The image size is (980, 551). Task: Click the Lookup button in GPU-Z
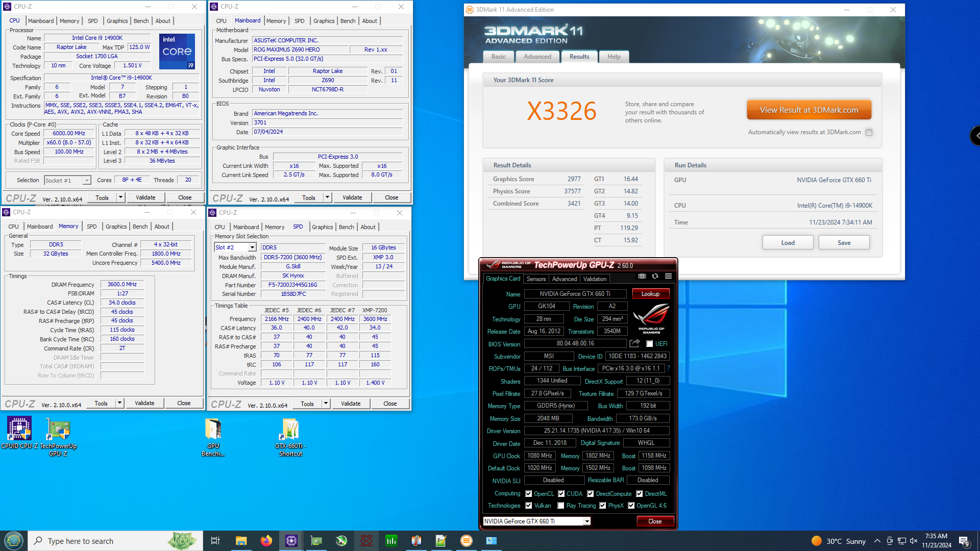(x=651, y=293)
